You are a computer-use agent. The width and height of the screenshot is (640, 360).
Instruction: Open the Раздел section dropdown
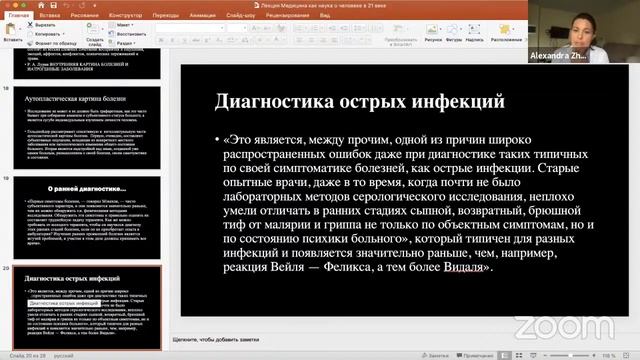(122, 43)
